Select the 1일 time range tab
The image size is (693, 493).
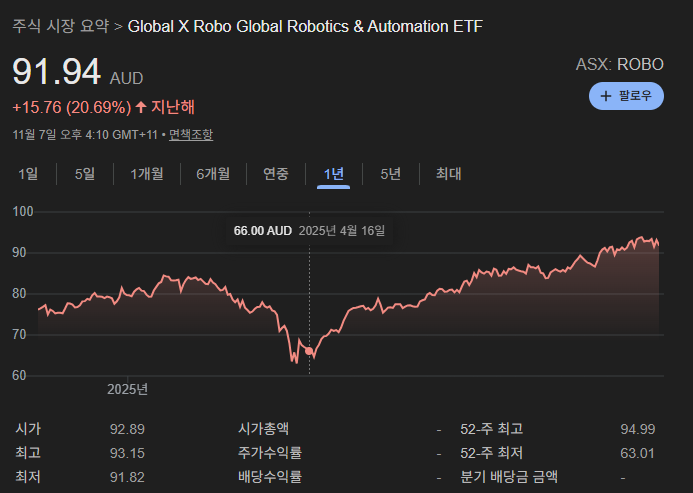pyautogui.click(x=28, y=174)
